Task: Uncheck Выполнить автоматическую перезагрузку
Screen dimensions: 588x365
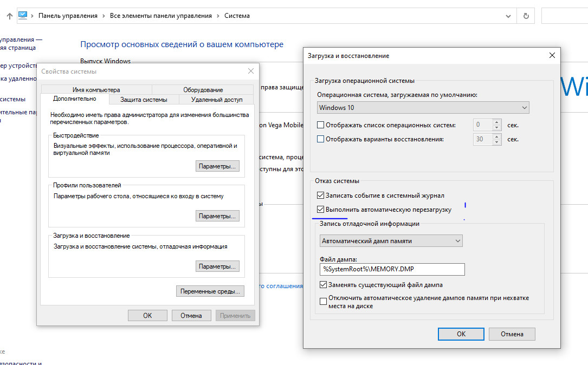Action: point(321,210)
